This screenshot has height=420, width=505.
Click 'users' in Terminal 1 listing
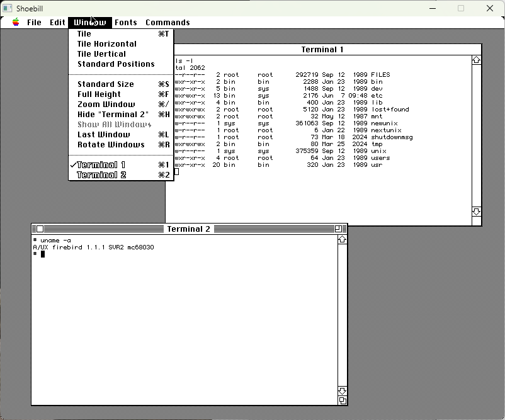[x=380, y=158]
